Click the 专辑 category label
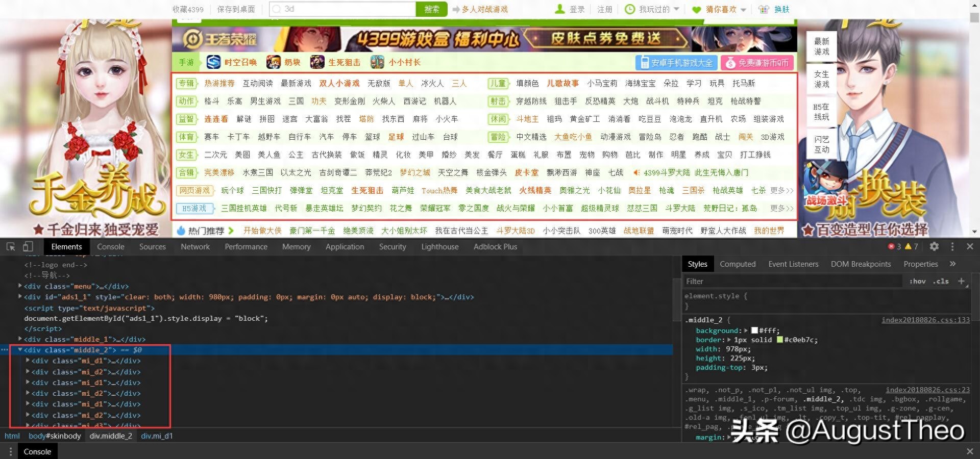 click(186, 83)
